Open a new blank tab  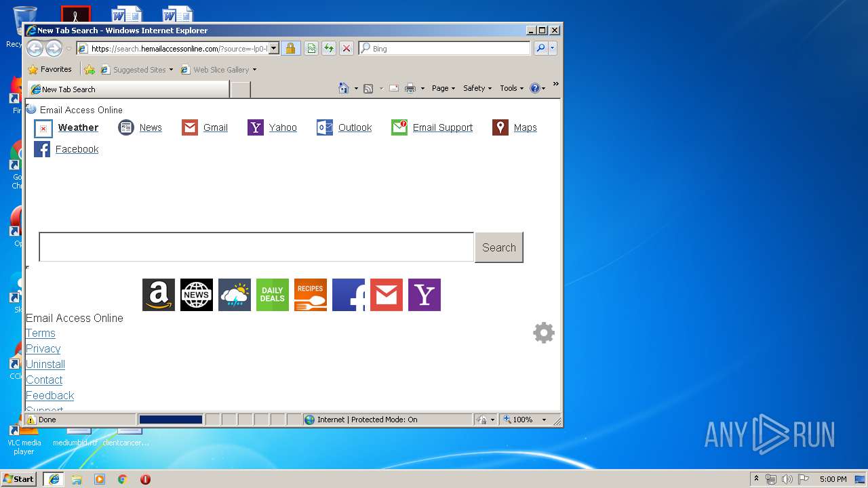tap(241, 89)
